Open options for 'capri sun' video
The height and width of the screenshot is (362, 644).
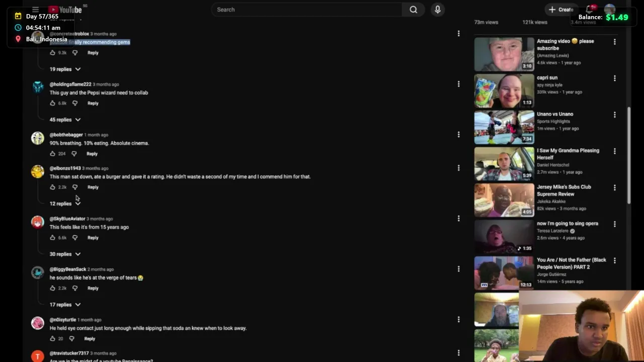click(614, 78)
